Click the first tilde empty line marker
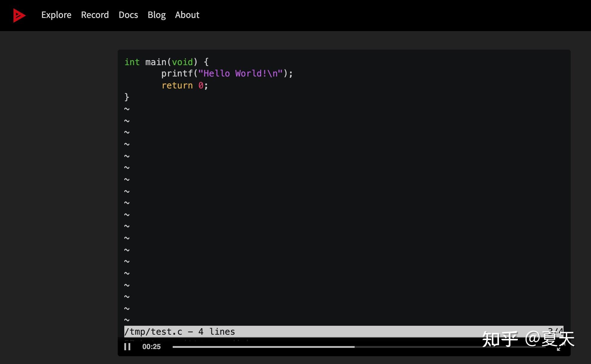591x364 pixels. tap(127, 109)
